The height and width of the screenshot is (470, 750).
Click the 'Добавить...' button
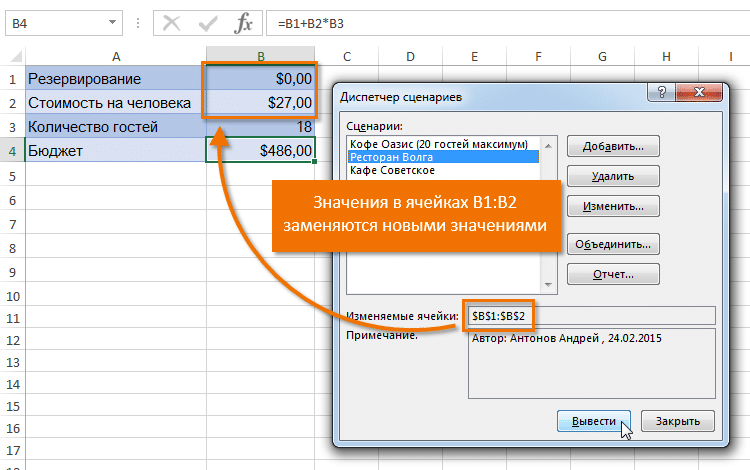point(613,146)
